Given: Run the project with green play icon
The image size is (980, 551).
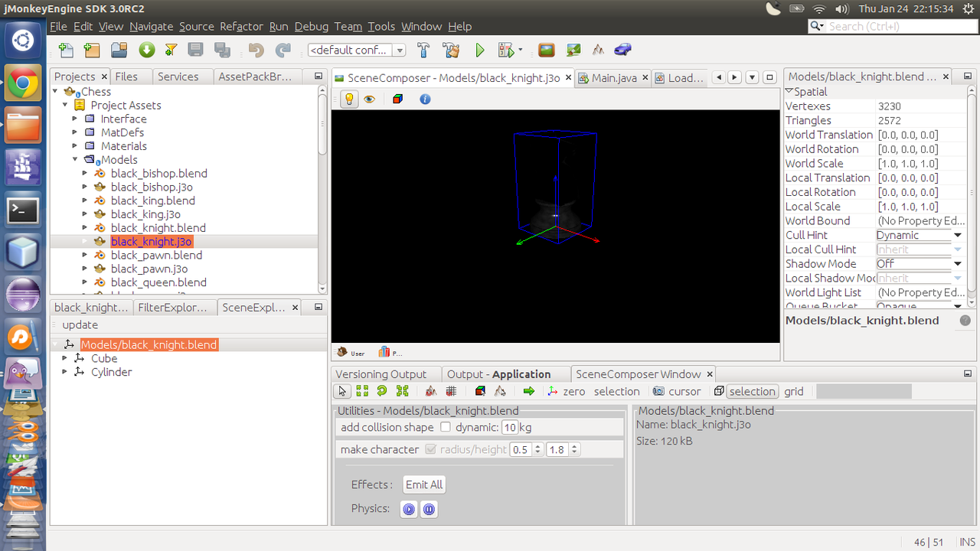Looking at the screenshot, I should 480,51.
